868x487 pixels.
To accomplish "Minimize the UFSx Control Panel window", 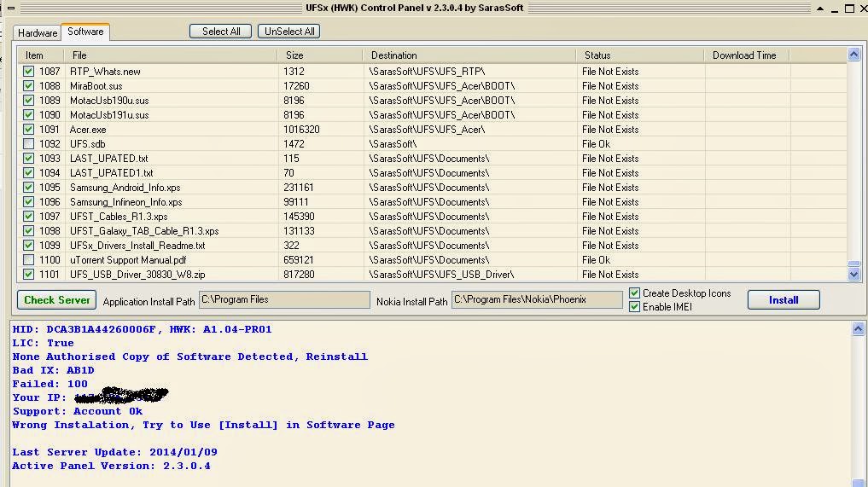I will tap(834, 9).
